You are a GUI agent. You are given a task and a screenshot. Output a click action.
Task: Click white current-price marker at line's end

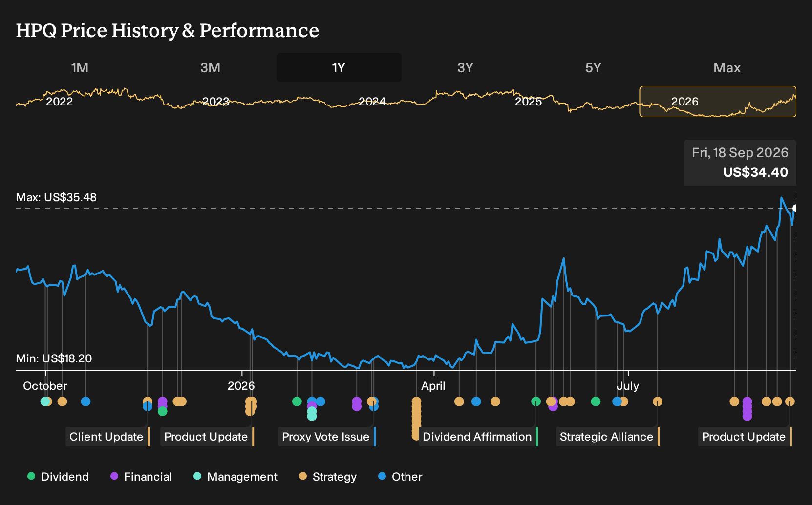pos(795,208)
